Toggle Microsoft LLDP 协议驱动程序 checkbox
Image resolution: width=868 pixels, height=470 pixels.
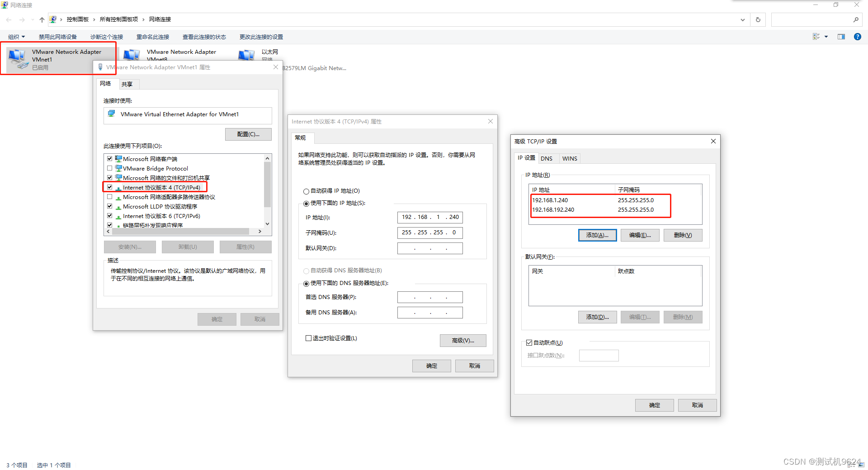point(109,206)
